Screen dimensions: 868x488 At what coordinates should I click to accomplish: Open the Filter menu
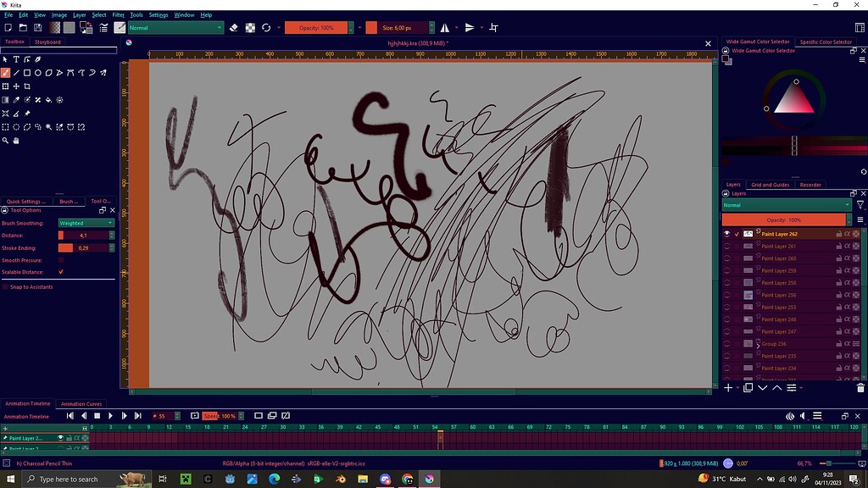(x=118, y=14)
